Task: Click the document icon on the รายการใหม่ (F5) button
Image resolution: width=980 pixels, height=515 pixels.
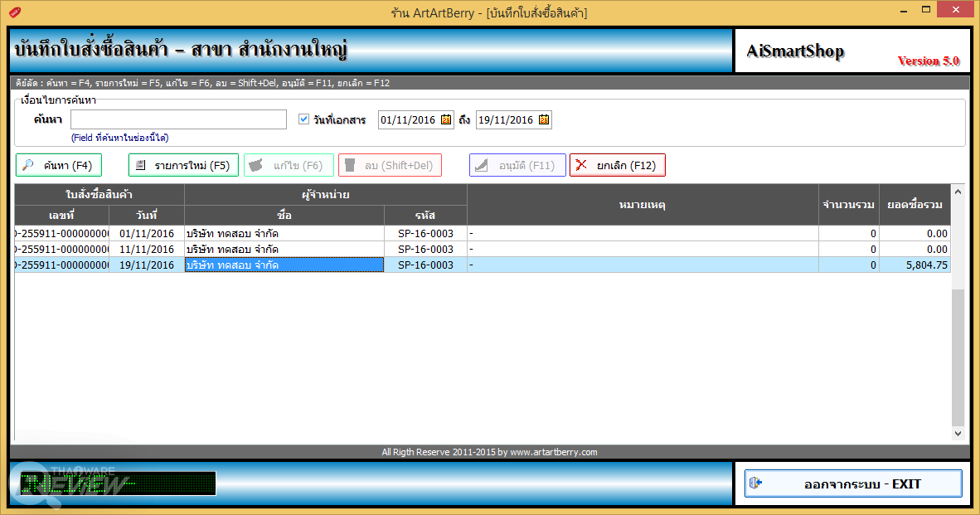Action: coord(141,165)
